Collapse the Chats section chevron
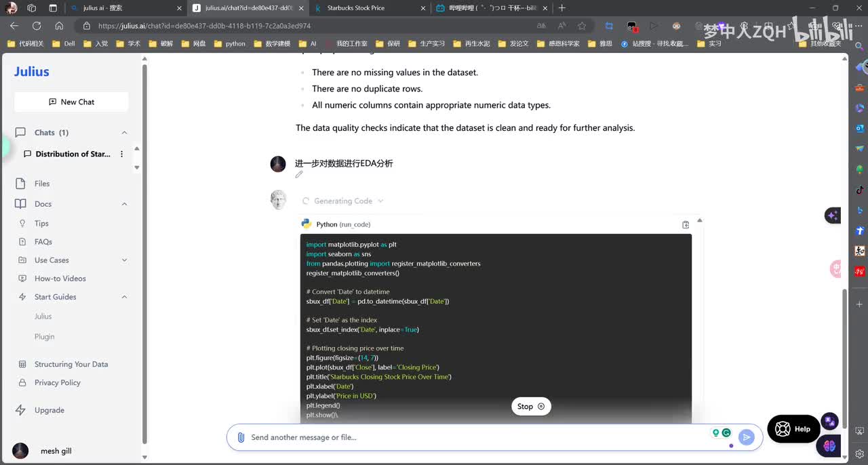868x465 pixels. (x=124, y=133)
